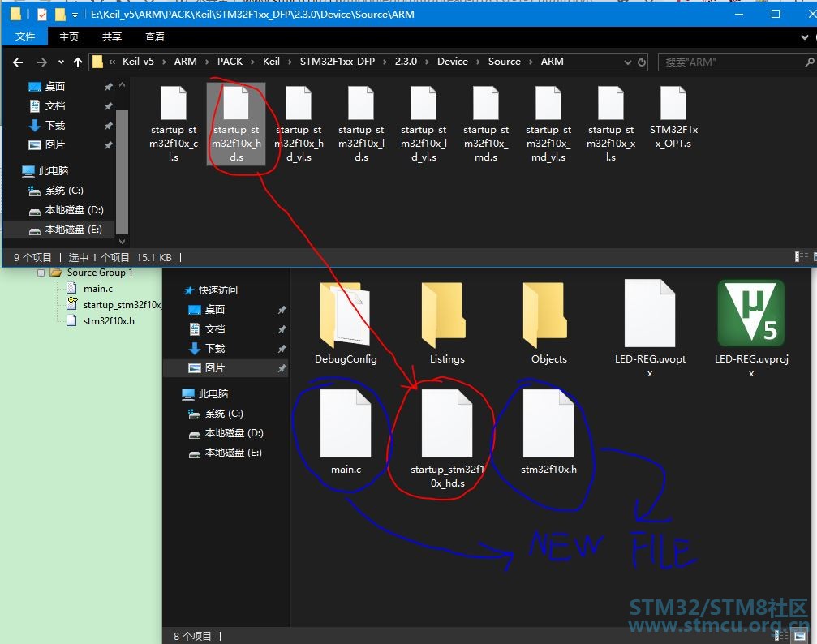Go up one folder level
The image size is (817, 644).
[x=78, y=62]
